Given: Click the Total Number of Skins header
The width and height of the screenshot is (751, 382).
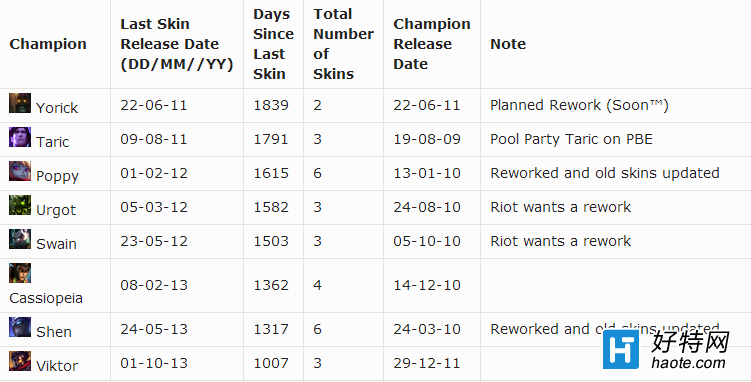Looking at the screenshot, I should coord(343,44).
